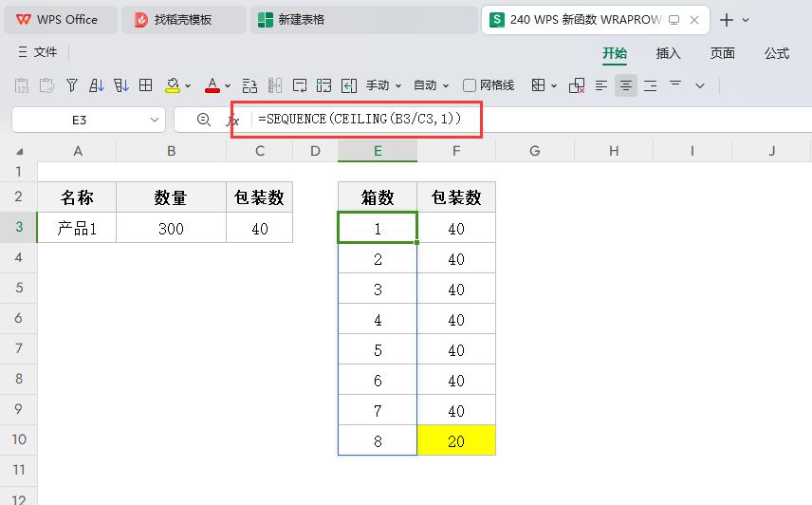Click the plus button to add new tab
The width and height of the screenshot is (812, 505).
tap(727, 20)
